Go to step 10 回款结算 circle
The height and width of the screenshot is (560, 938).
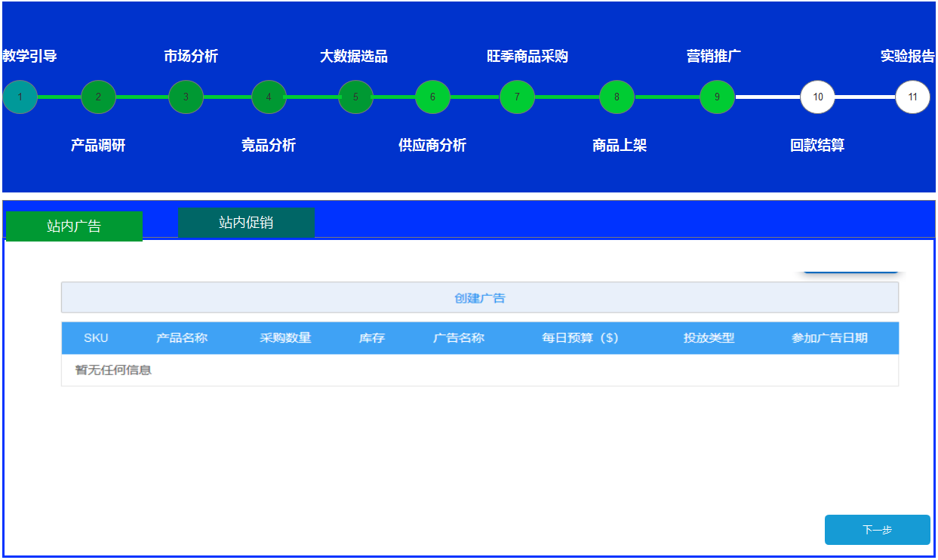pyautogui.click(x=817, y=97)
